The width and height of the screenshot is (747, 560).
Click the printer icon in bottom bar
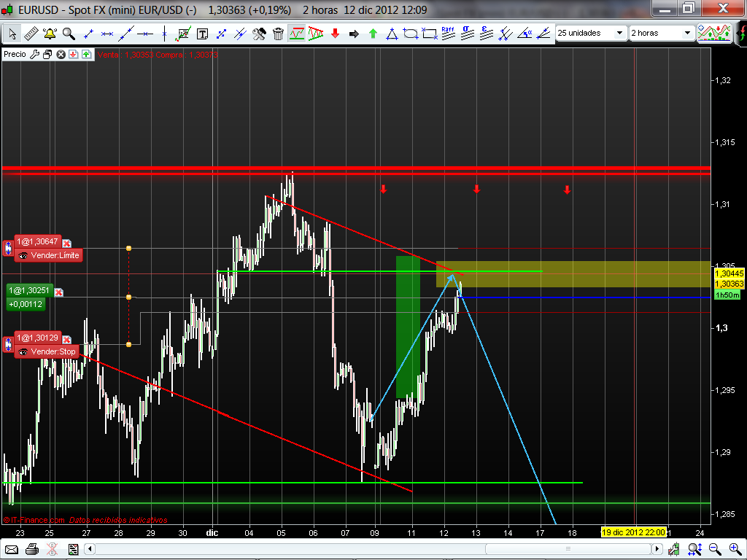click(32, 549)
